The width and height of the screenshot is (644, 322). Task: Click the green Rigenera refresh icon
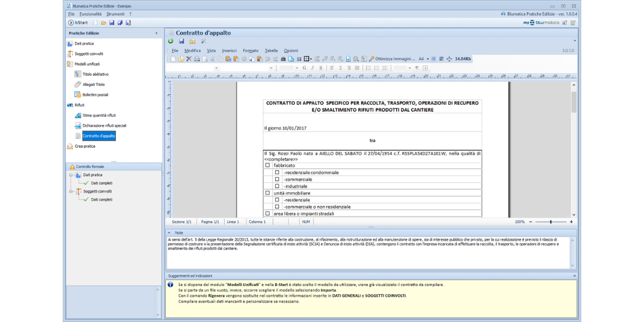171,41
